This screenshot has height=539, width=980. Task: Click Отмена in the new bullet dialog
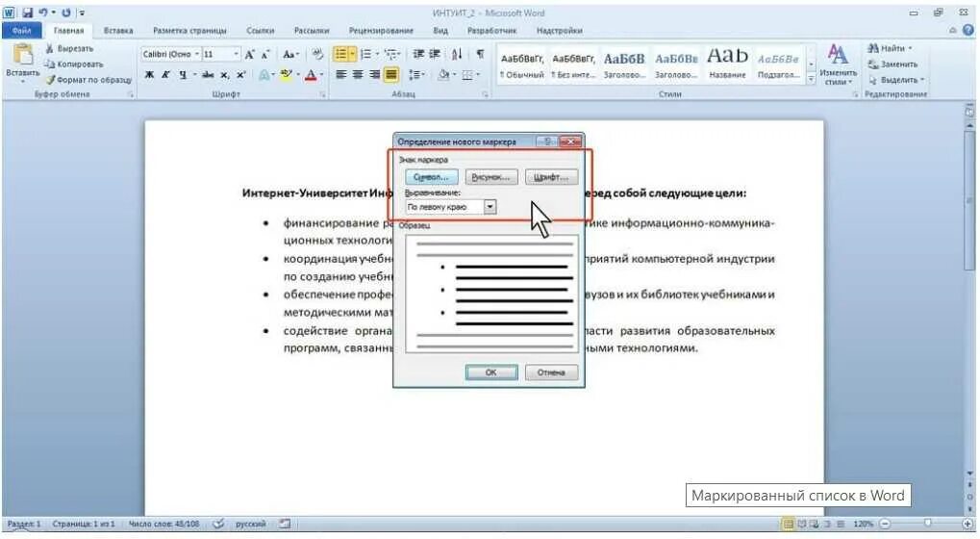pyautogui.click(x=551, y=372)
